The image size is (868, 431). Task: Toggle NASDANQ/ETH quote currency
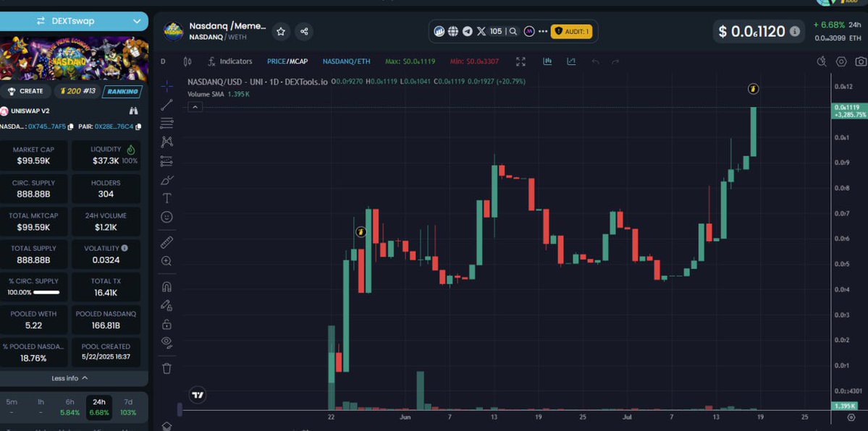coord(347,61)
